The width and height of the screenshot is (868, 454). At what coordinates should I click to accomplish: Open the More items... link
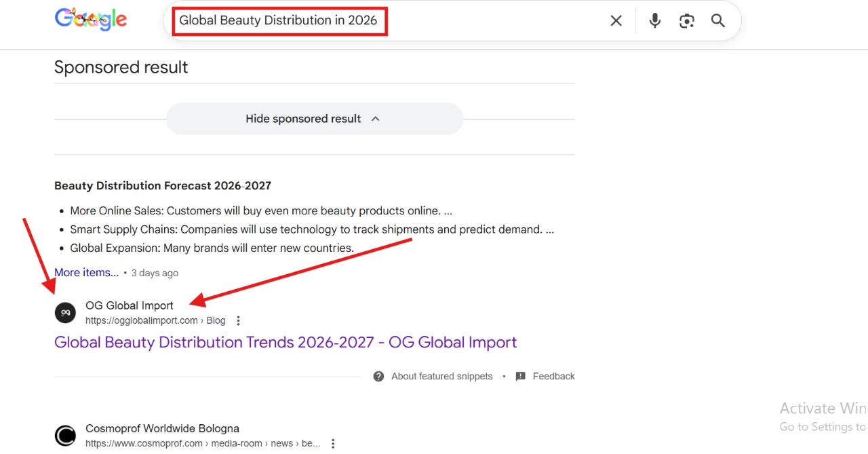coord(86,273)
